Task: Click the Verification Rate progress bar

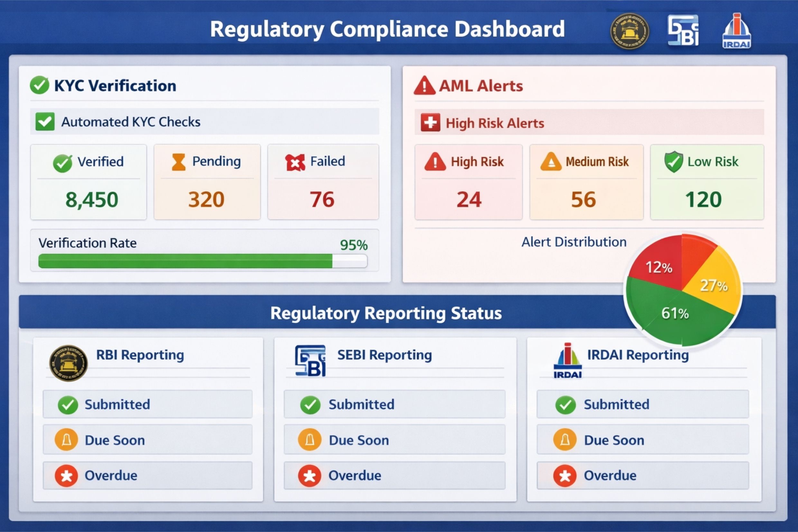Action: tap(203, 261)
